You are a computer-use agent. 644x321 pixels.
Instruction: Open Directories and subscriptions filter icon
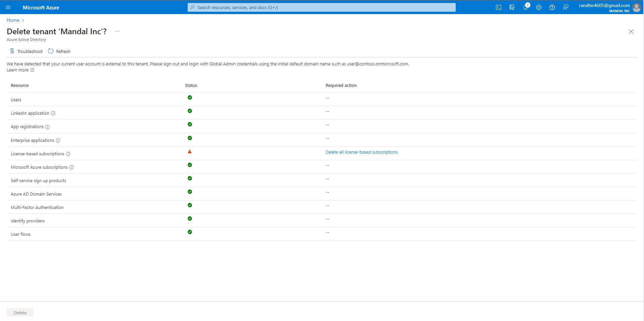point(512,7)
